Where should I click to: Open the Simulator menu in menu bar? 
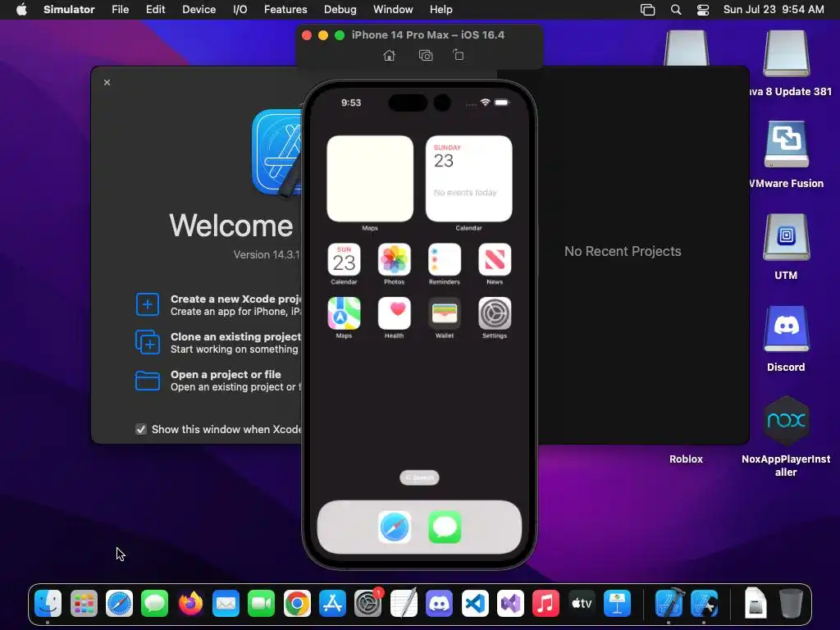click(x=69, y=10)
